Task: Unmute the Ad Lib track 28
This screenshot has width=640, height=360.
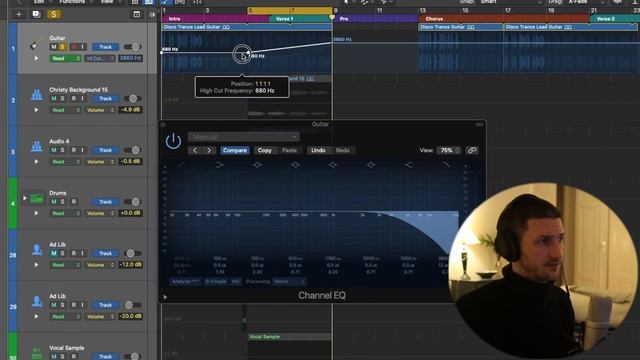Action: coord(53,253)
